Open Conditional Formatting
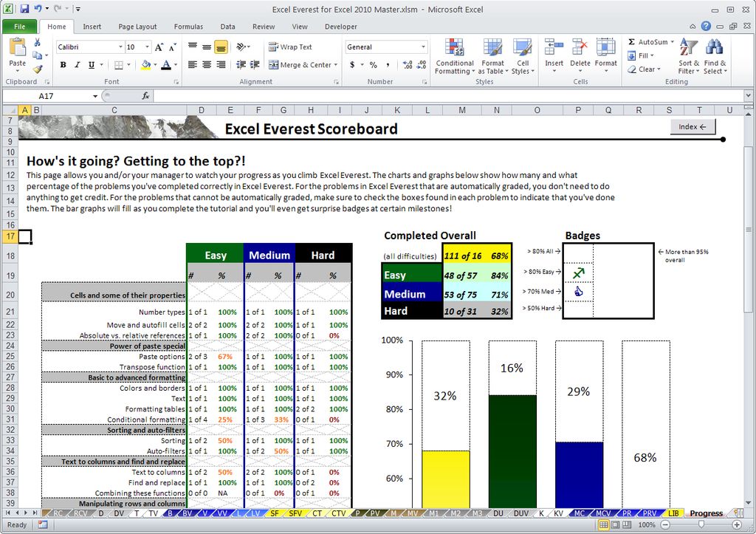The width and height of the screenshot is (756, 534). click(454, 57)
